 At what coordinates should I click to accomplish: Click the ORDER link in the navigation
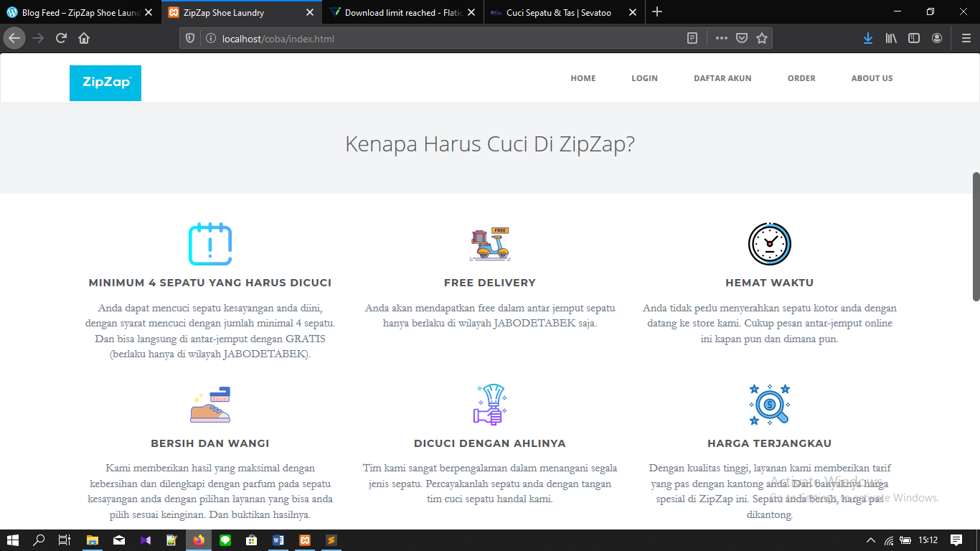pyautogui.click(x=801, y=78)
